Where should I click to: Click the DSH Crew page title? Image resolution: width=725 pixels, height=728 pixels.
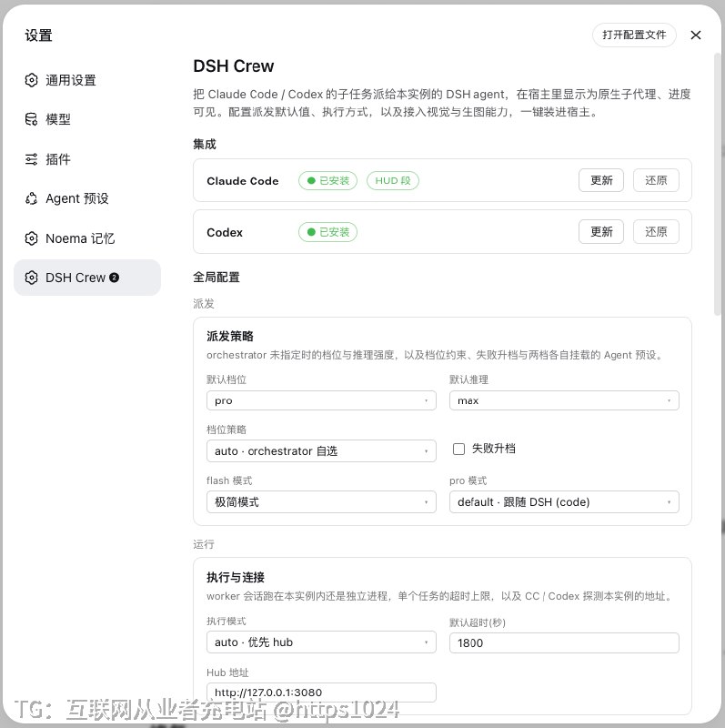point(234,66)
